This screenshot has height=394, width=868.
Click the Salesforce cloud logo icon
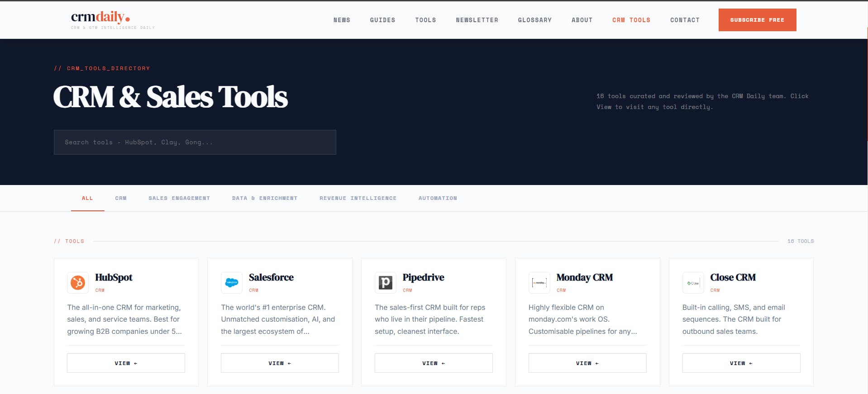[x=232, y=283]
